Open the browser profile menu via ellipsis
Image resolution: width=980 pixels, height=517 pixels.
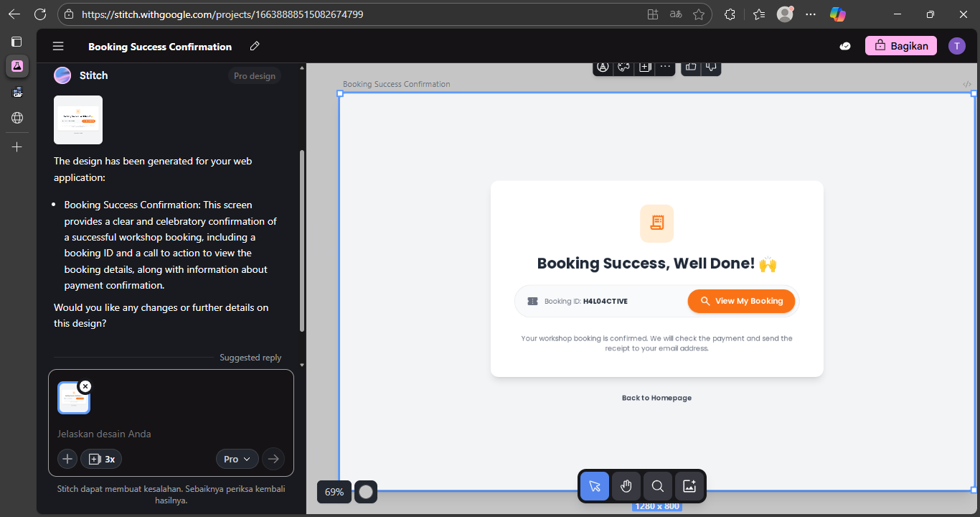(811, 14)
